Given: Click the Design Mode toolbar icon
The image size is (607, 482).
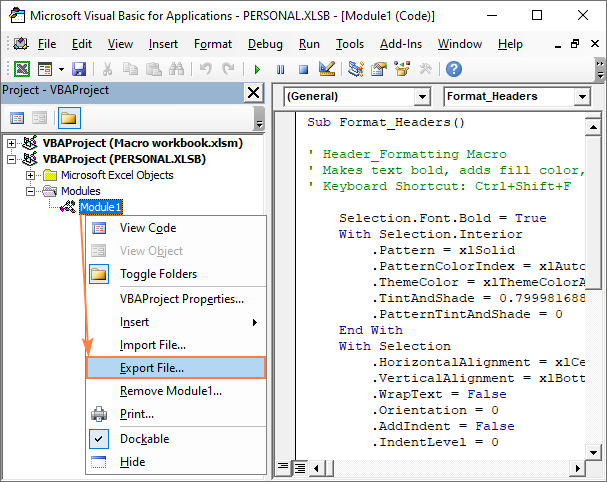Looking at the screenshot, I should 326,69.
